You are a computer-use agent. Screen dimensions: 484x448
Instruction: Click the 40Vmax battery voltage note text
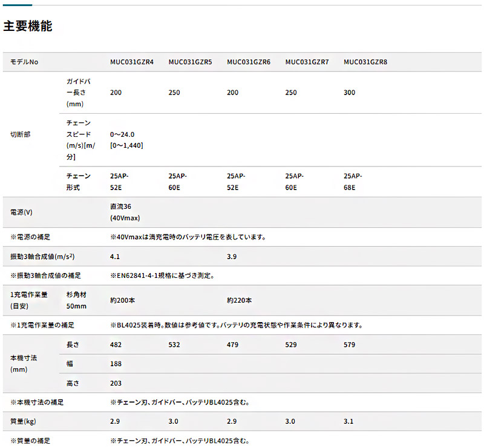[188, 237]
